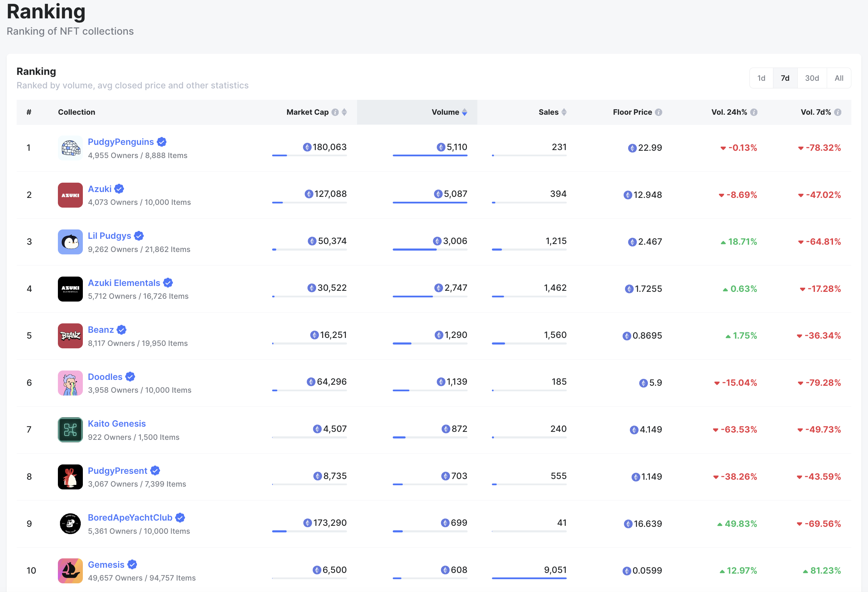This screenshot has height=592, width=868.
Task: Click the Vol. 24h% info icon
Action: [x=754, y=112]
